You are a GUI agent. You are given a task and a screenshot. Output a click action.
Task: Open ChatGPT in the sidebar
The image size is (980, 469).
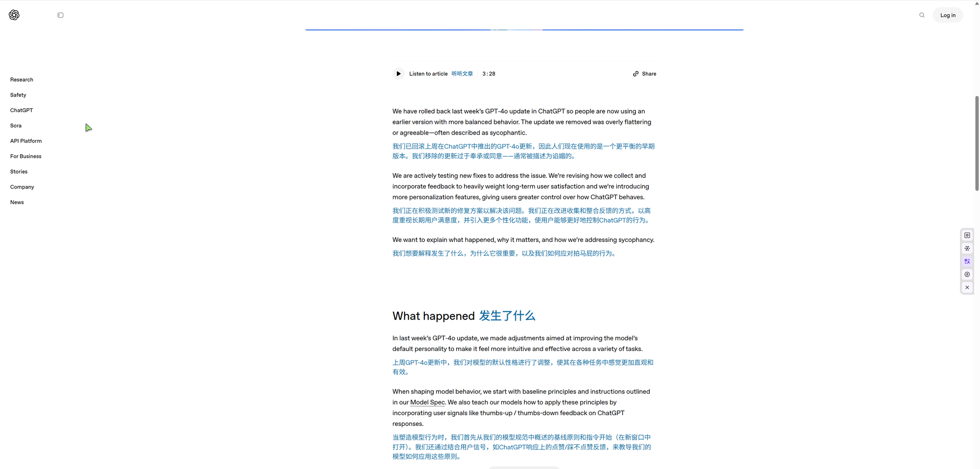click(x=22, y=110)
